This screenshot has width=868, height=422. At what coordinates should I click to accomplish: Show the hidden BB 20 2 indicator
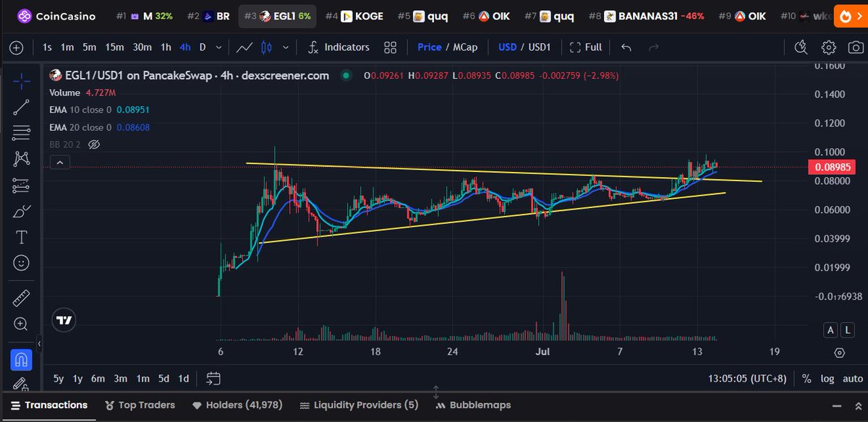[x=93, y=145]
